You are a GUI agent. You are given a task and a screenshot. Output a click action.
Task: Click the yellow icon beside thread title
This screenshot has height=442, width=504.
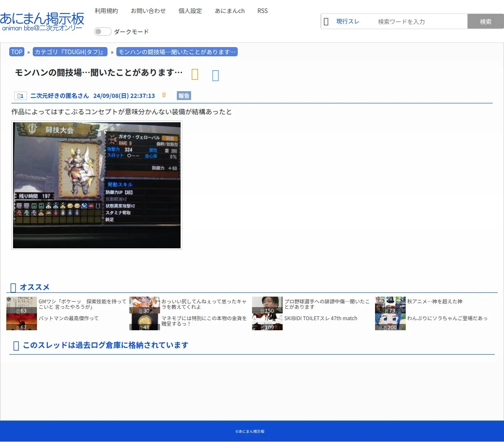195,74
